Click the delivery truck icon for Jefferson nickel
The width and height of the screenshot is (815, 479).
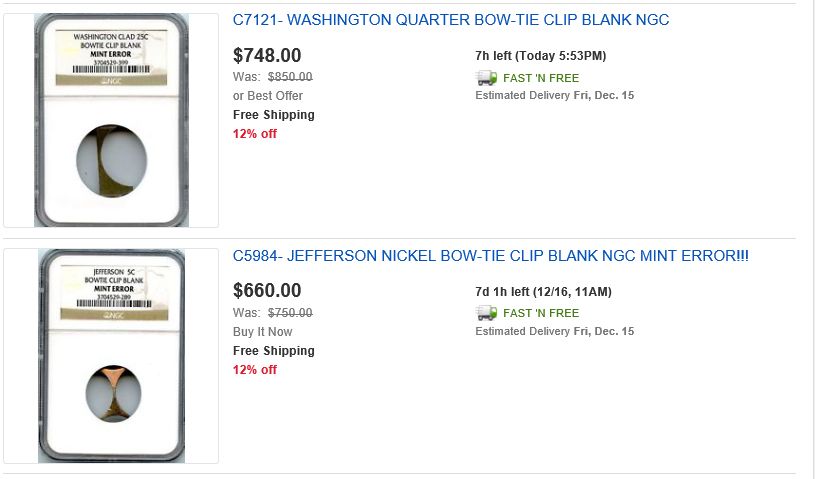pyautogui.click(x=486, y=314)
